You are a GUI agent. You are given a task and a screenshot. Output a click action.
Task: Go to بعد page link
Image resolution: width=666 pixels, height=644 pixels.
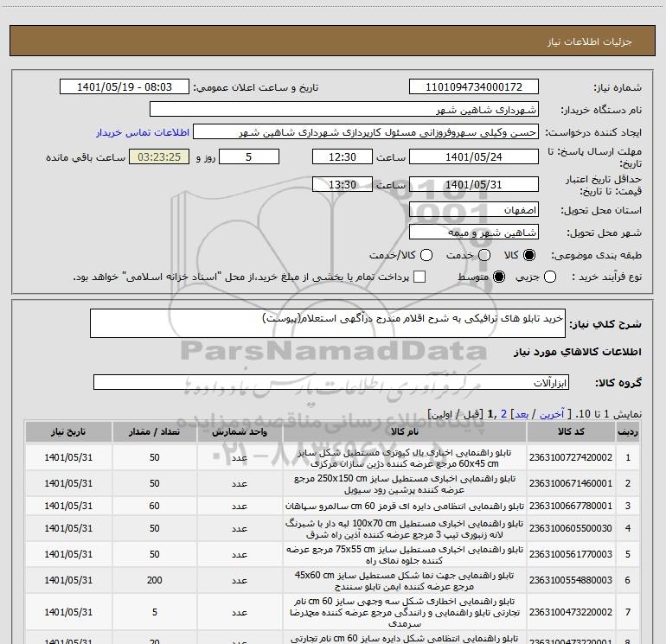point(522,414)
